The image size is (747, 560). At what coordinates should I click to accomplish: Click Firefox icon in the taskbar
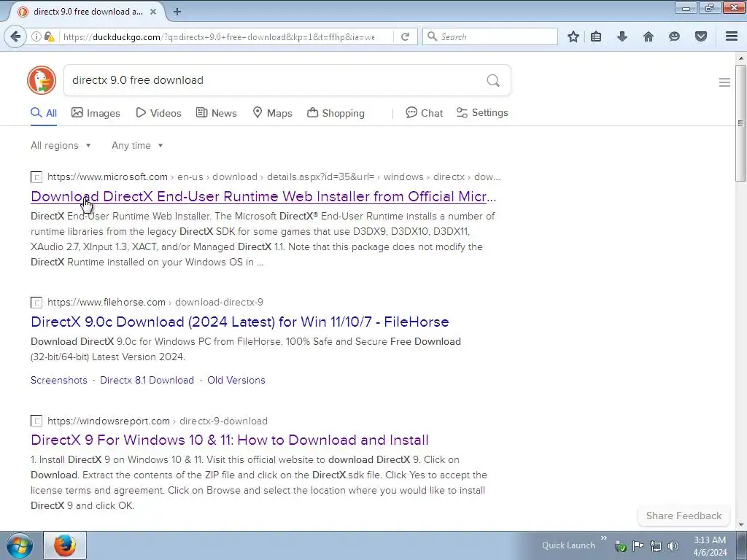[65, 545]
